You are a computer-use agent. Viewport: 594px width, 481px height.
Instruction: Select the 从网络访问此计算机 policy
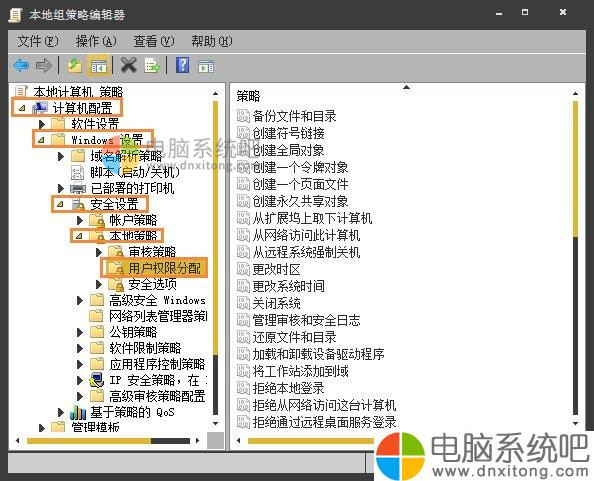coord(306,235)
